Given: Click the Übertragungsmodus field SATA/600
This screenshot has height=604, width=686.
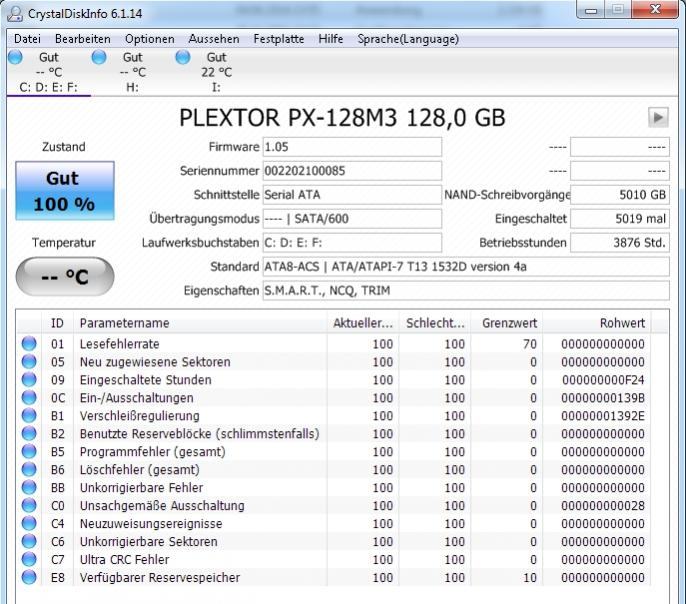Looking at the screenshot, I should 352,219.
